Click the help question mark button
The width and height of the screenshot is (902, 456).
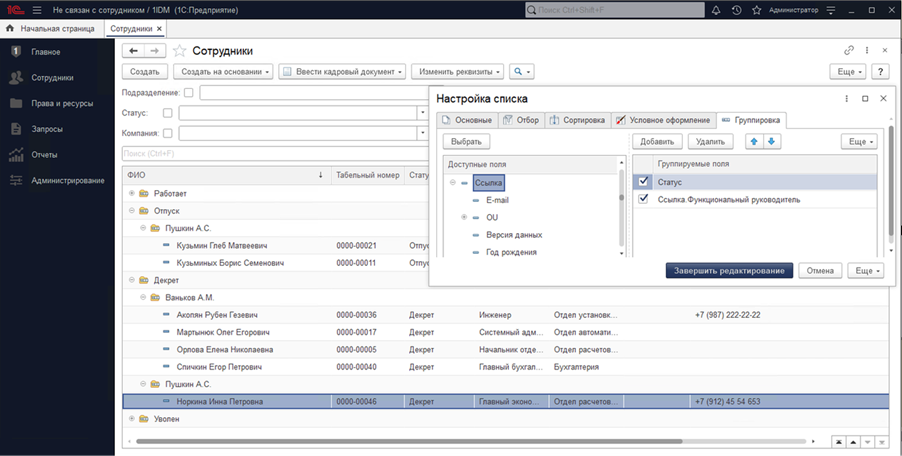tap(880, 72)
